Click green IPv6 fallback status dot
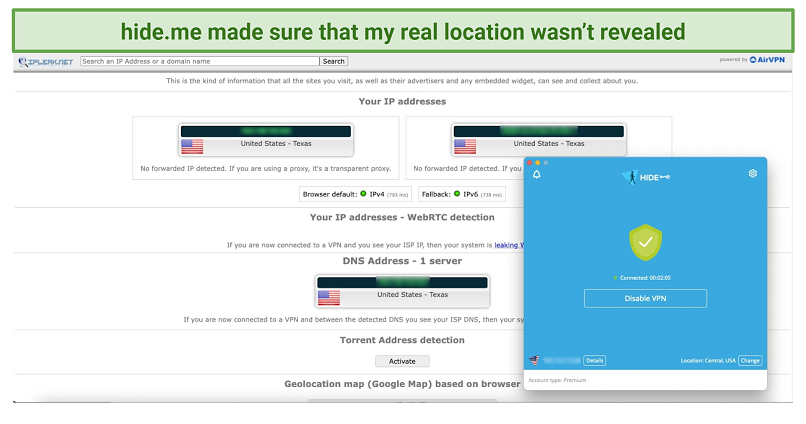Image resolution: width=806 pixels, height=424 pixels. [457, 194]
